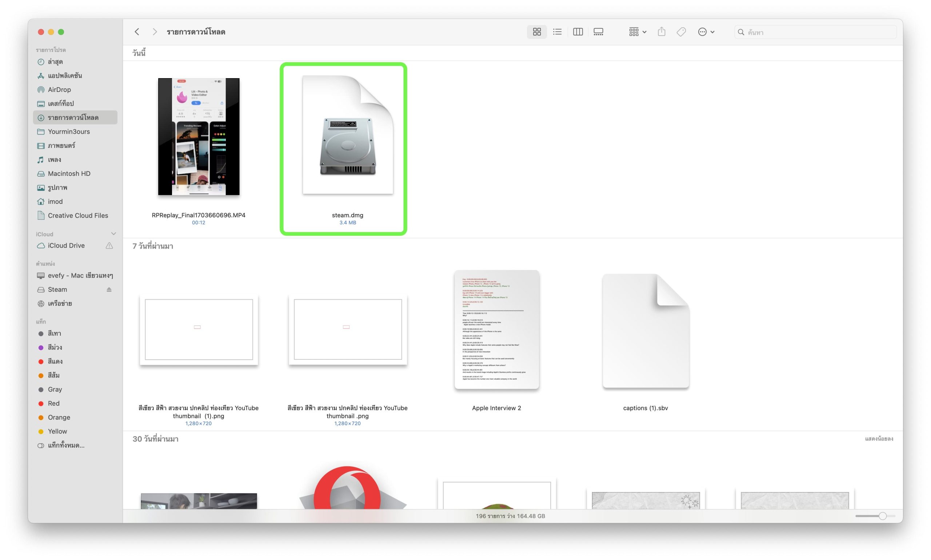Switch to icon grid view
Viewport: 931px width, 560px height.
click(x=537, y=32)
